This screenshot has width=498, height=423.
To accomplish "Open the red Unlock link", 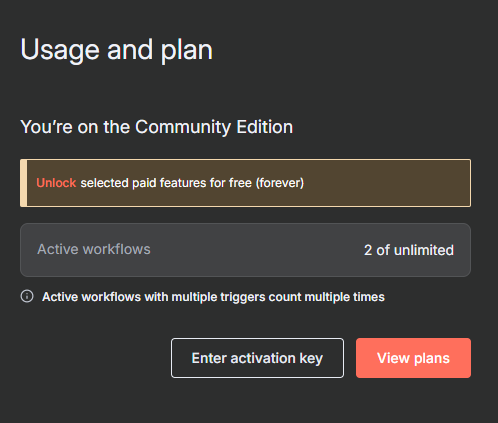I will tap(56, 183).
